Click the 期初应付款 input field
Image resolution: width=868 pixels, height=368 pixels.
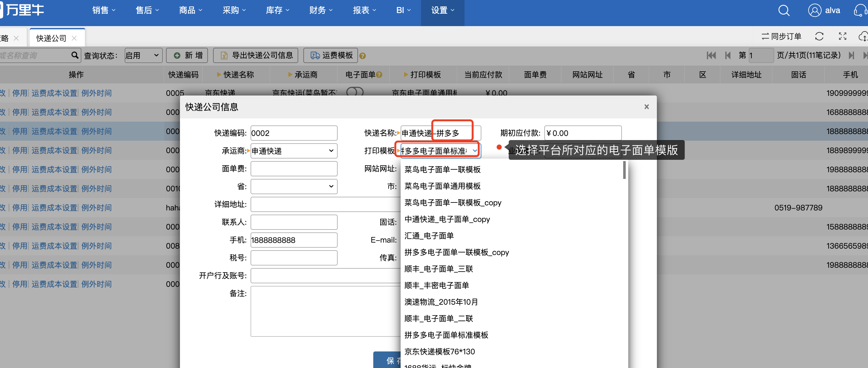582,133
